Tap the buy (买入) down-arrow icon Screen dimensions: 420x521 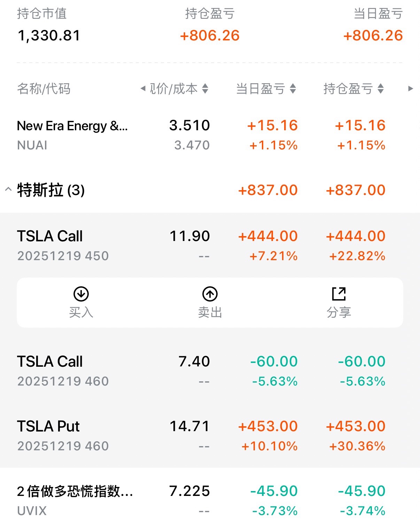(81, 294)
